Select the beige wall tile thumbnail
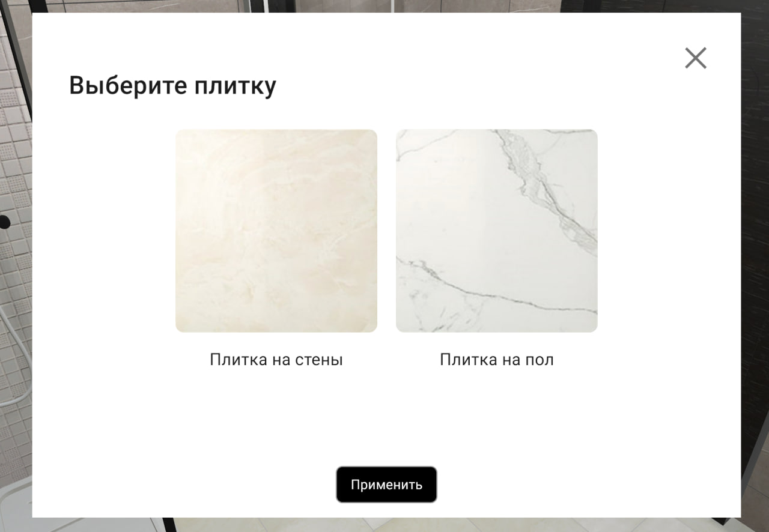Image resolution: width=769 pixels, height=532 pixels. pyautogui.click(x=276, y=231)
